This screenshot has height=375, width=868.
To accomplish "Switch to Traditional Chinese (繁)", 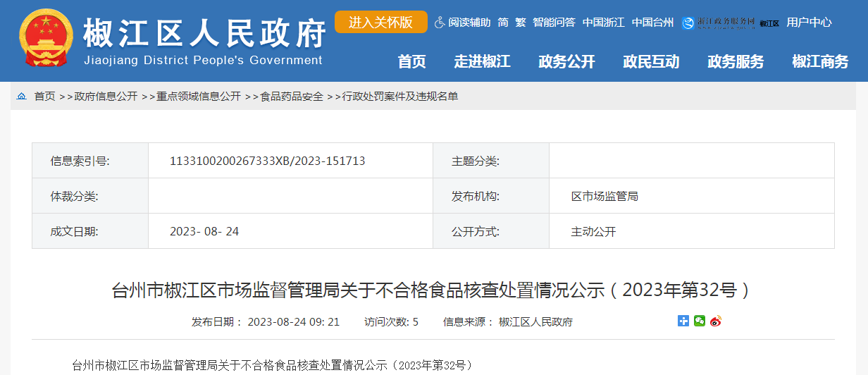I will (x=521, y=23).
